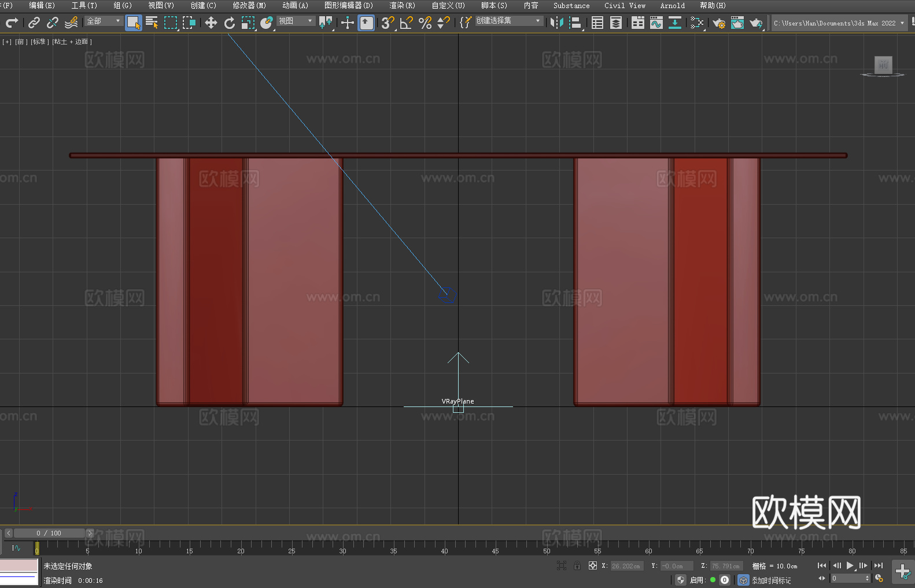Expand the project path dropdown
Viewport: 915px width, 588px height.
[x=902, y=23]
